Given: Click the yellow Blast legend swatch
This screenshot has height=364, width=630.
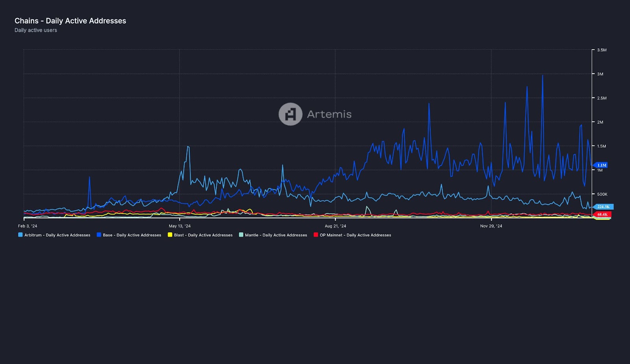Looking at the screenshot, I should pos(170,235).
